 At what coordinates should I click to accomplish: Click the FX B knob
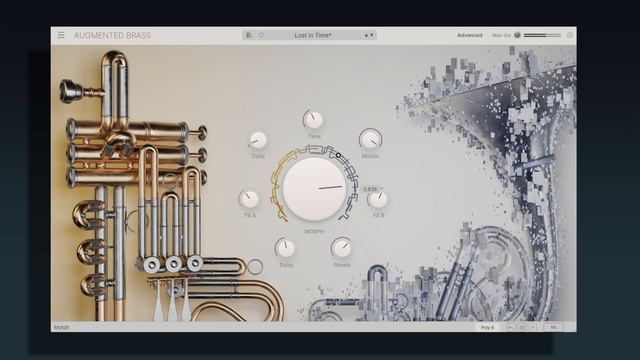pyautogui.click(x=378, y=199)
